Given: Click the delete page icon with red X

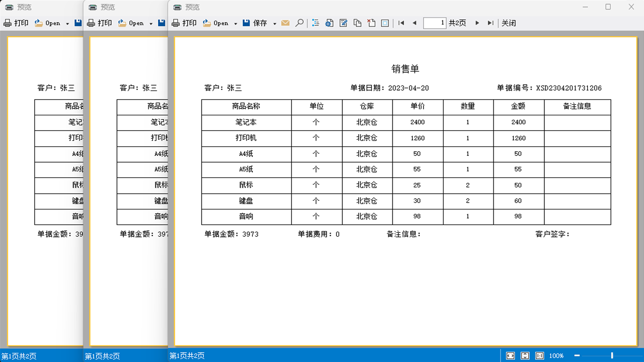Looking at the screenshot, I should click(x=371, y=23).
